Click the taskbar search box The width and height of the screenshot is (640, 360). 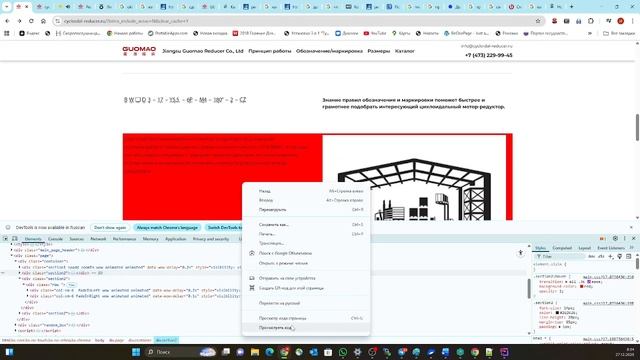[x=180, y=352]
